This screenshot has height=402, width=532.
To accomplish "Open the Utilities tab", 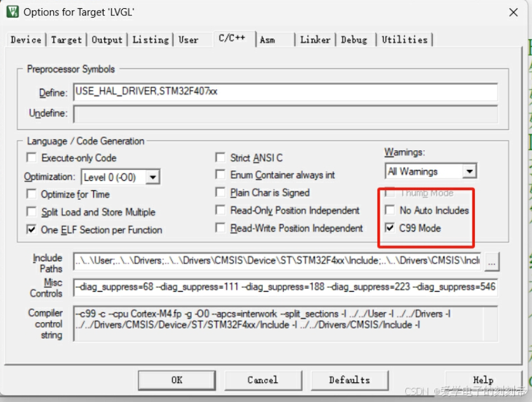I will [x=405, y=39].
